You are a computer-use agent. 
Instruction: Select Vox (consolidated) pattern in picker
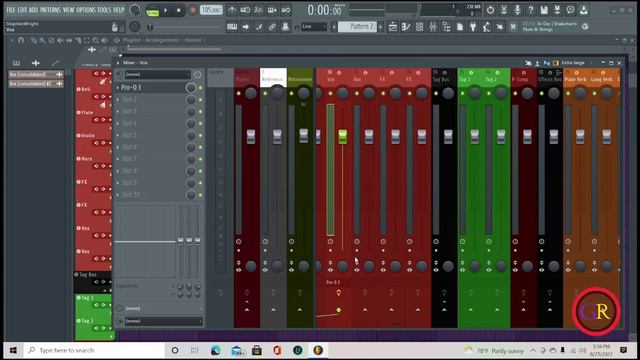click(x=36, y=74)
